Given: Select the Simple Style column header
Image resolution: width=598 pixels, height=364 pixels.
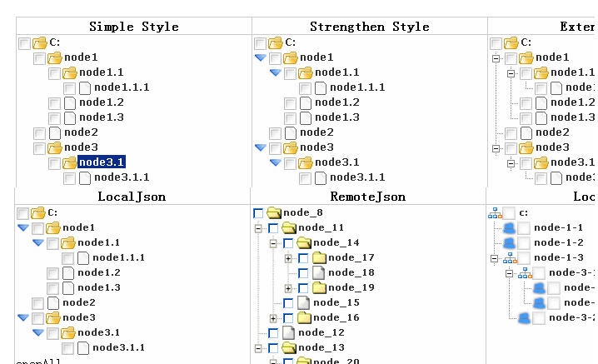Looking at the screenshot, I should (x=133, y=27).
